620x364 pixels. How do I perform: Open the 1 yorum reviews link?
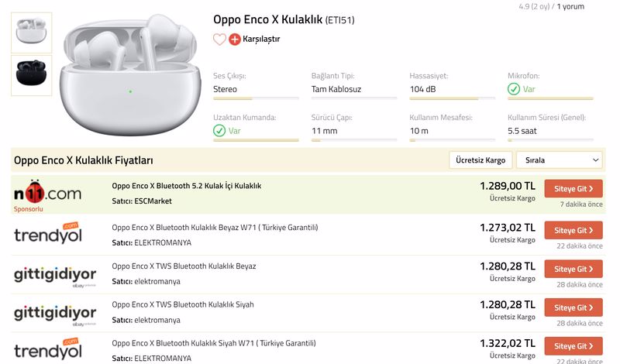[x=570, y=6]
